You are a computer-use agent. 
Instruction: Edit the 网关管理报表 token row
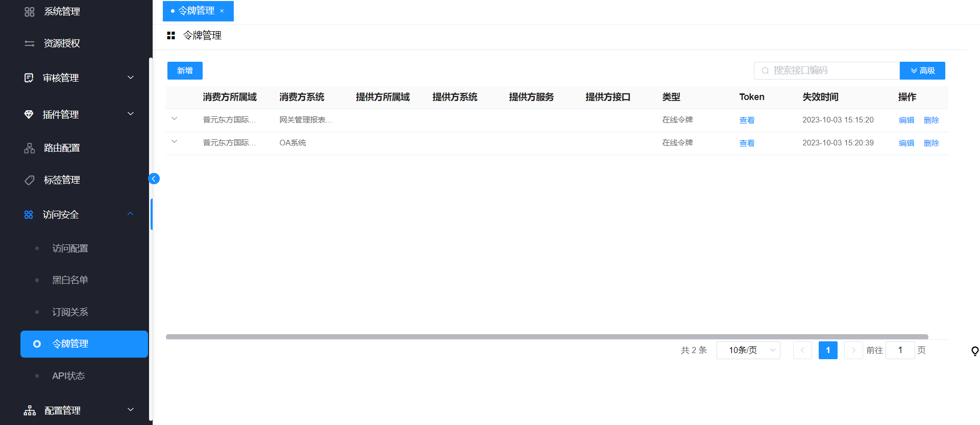[906, 120]
